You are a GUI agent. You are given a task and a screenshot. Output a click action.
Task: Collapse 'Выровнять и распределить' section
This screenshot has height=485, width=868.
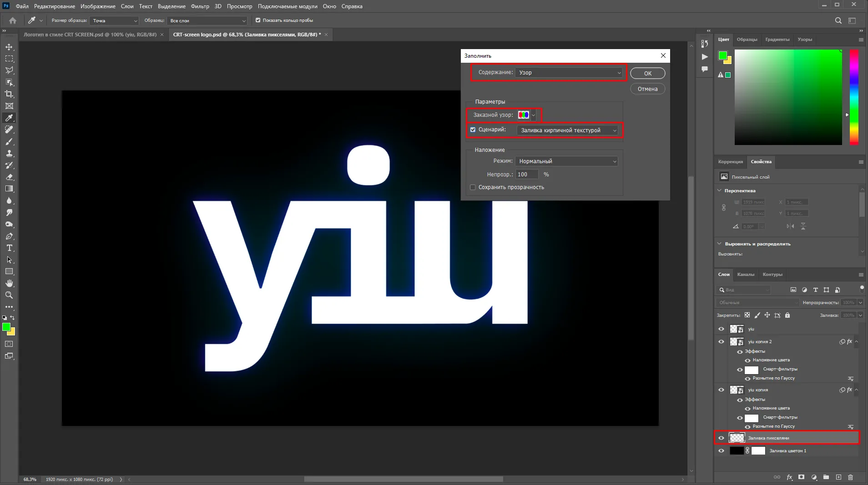(x=720, y=244)
